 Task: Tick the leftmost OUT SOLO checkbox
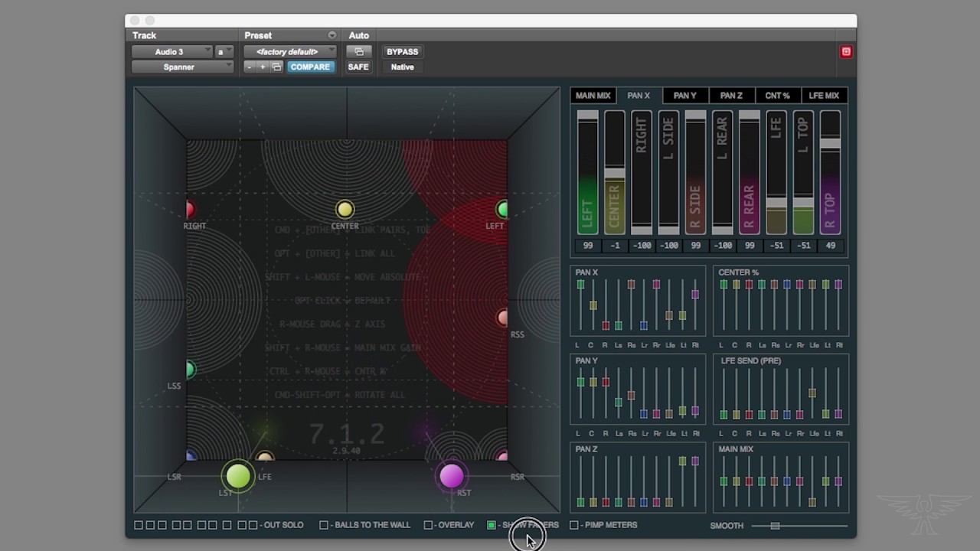click(139, 525)
